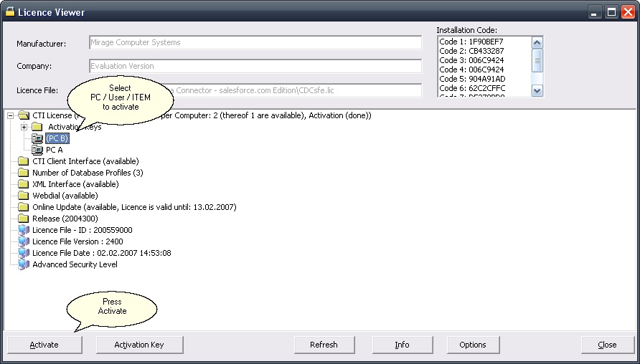The image size is (640, 364).
Task: Click the Company input field
Action: [x=255, y=66]
